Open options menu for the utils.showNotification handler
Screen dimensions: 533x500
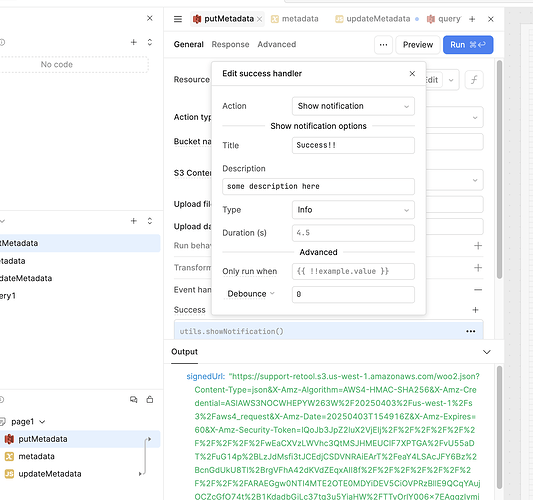point(470,331)
